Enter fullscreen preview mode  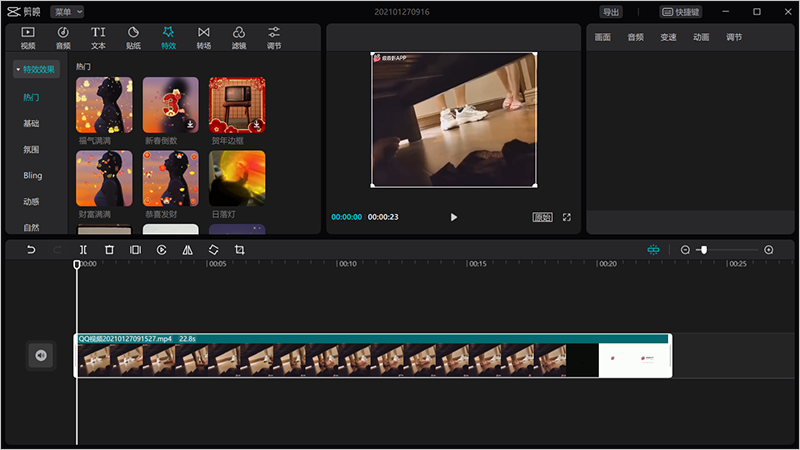[567, 217]
